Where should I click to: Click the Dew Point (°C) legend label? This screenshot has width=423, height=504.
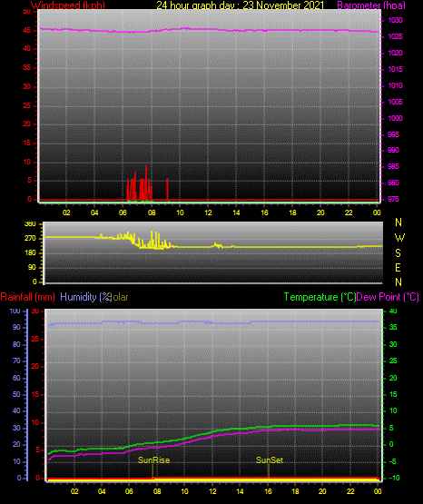[388, 297]
